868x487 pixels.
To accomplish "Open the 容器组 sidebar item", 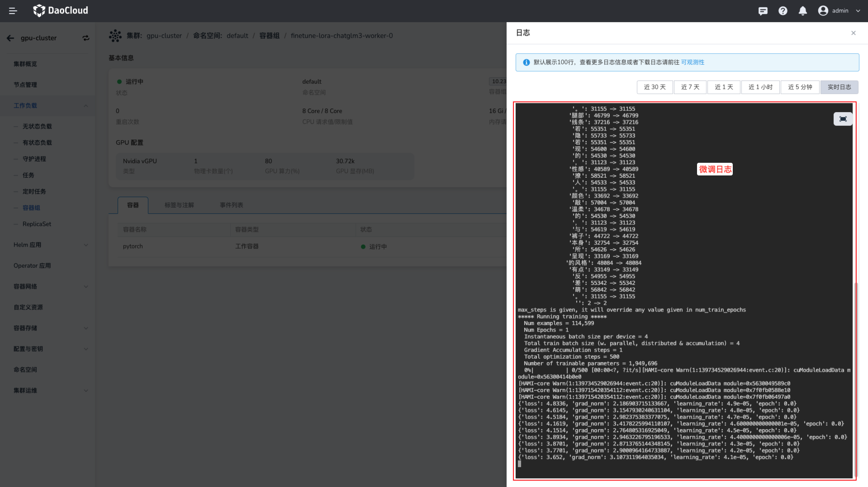I will (31, 208).
